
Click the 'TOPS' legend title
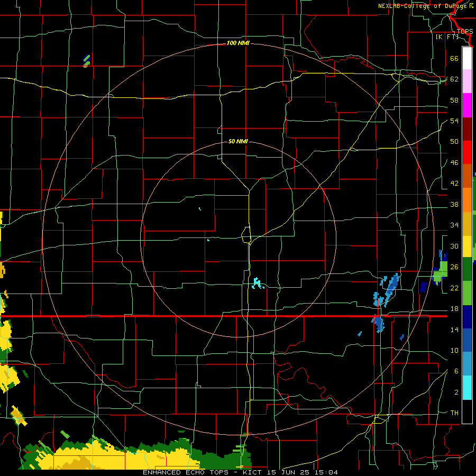point(465,31)
